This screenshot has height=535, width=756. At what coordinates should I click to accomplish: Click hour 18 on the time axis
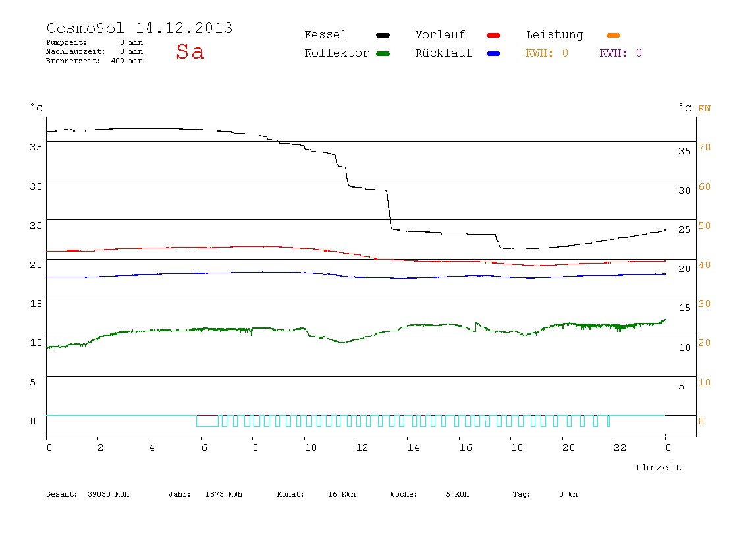coord(517,447)
